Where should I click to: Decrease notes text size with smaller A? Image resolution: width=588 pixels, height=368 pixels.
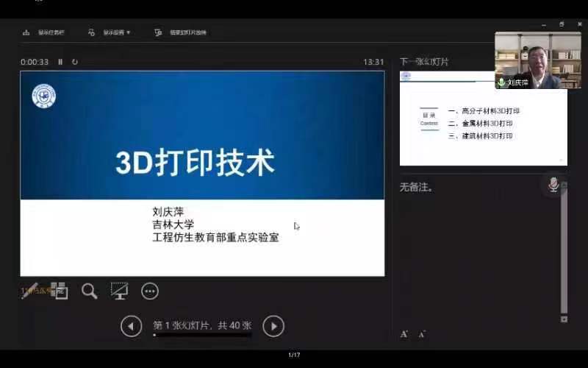pos(422,334)
